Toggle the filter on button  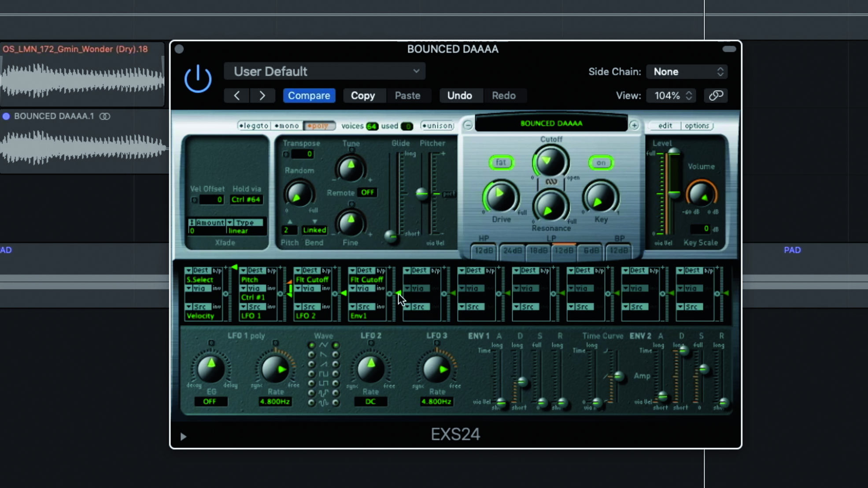click(x=601, y=163)
